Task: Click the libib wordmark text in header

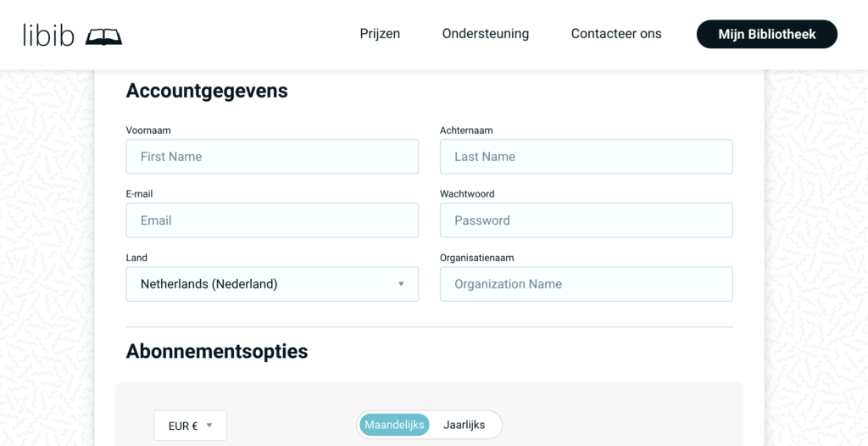Action: point(49,35)
